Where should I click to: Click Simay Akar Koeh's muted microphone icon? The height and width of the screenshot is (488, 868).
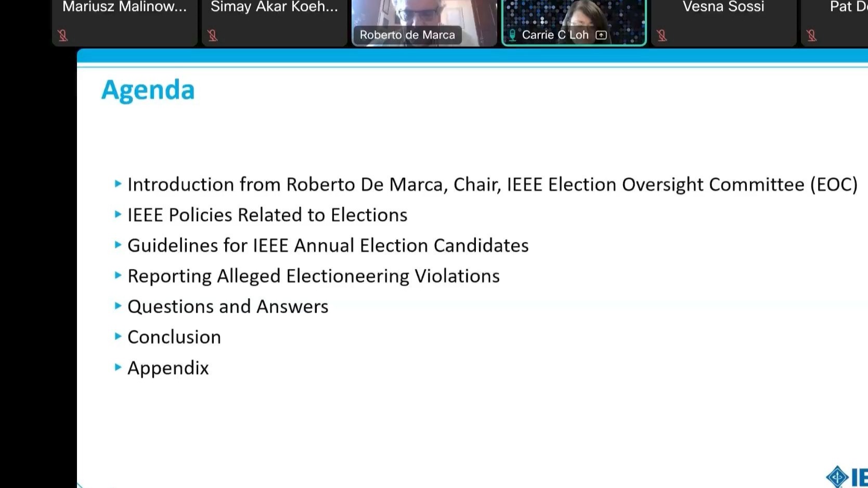click(x=213, y=35)
